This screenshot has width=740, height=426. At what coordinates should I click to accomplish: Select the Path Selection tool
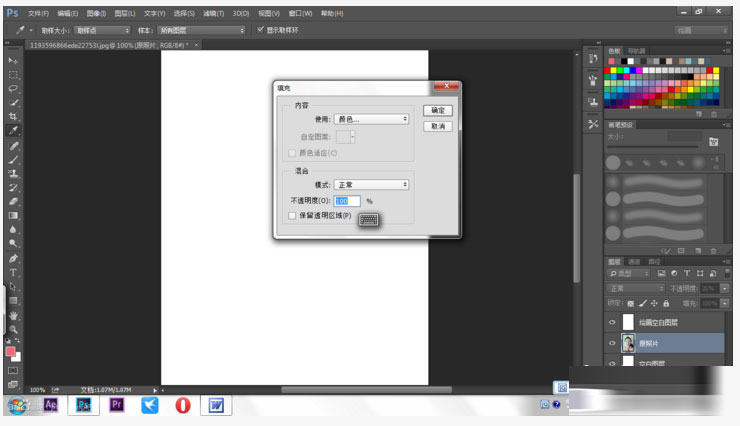tap(13, 287)
